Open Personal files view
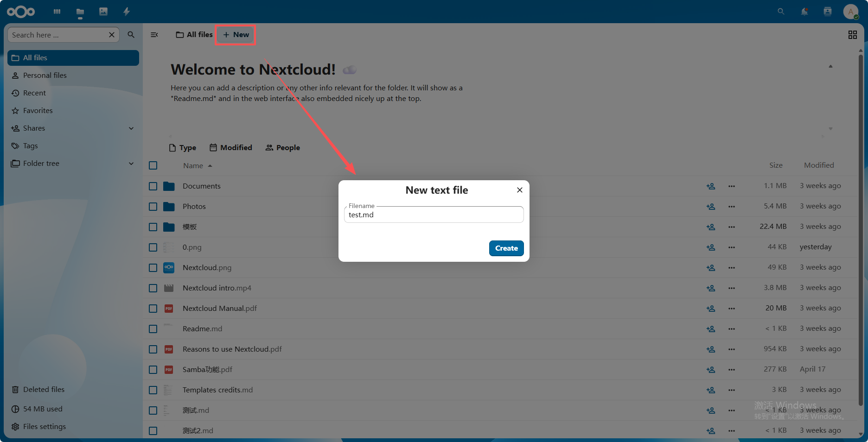868x442 pixels. click(73, 76)
